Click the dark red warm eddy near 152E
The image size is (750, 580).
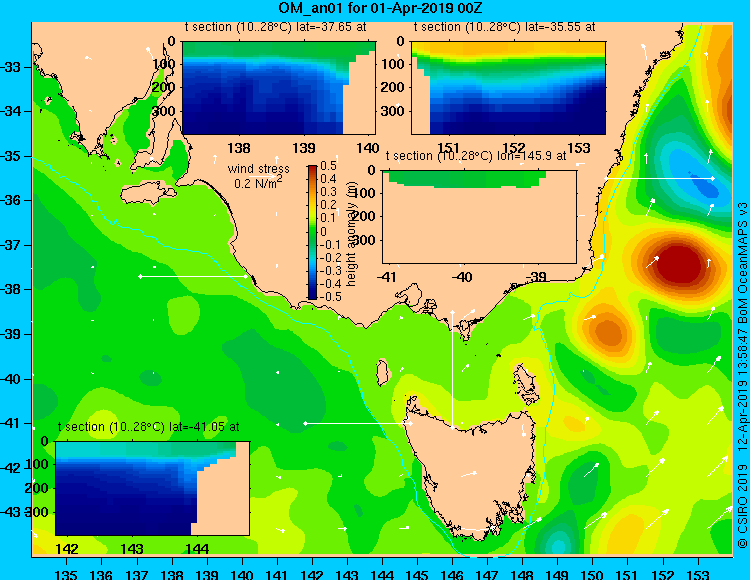[x=678, y=266]
